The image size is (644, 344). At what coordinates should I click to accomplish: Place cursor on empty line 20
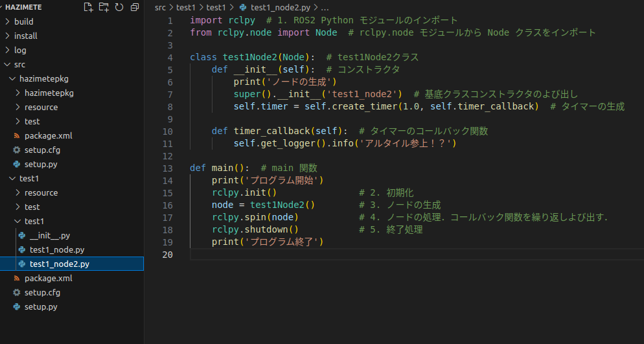[389, 255]
